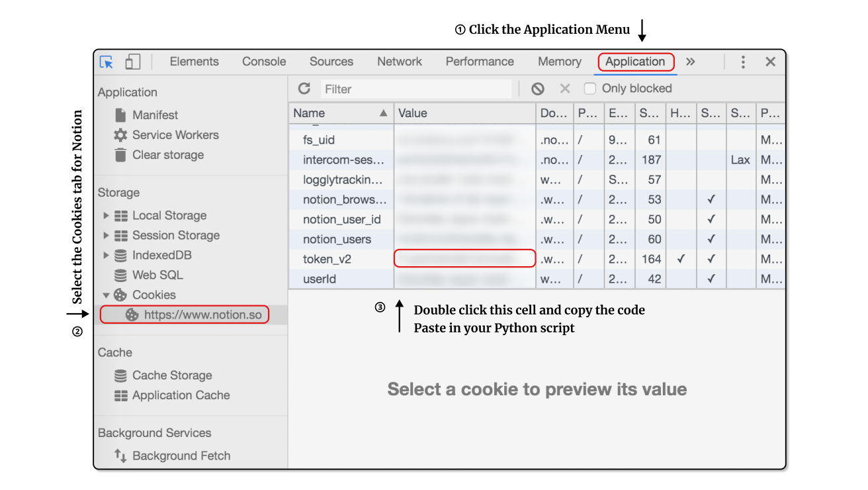
Task: Switch to the Performance tab
Action: pyautogui.click(x=480, y=62)
